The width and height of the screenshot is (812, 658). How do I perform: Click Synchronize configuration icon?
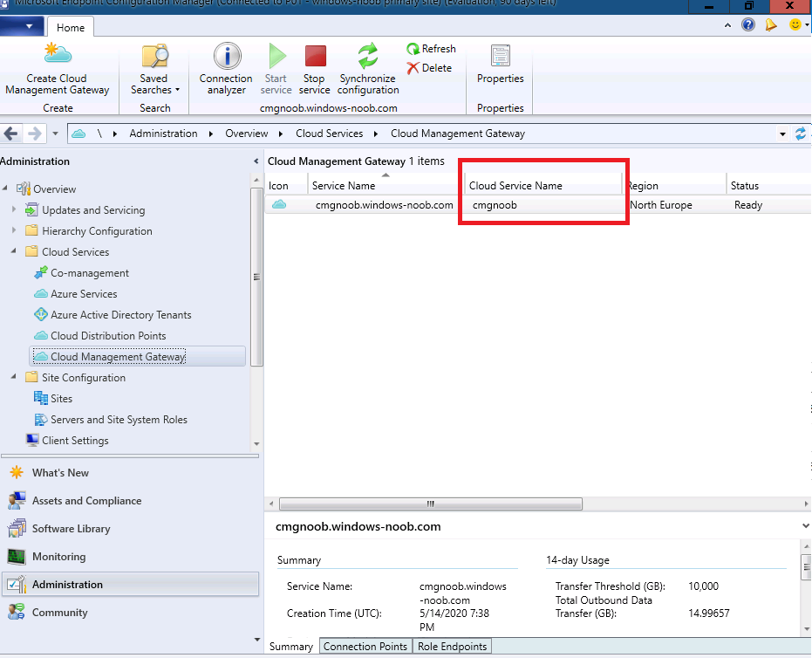pyautogui.click(x=368, y=56)
